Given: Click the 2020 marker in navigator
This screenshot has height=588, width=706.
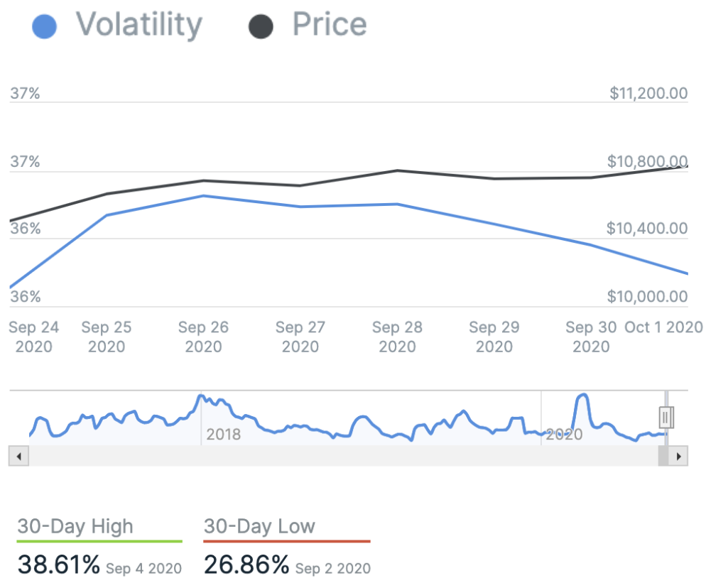Looking at the screenshot, I should 564,435.
